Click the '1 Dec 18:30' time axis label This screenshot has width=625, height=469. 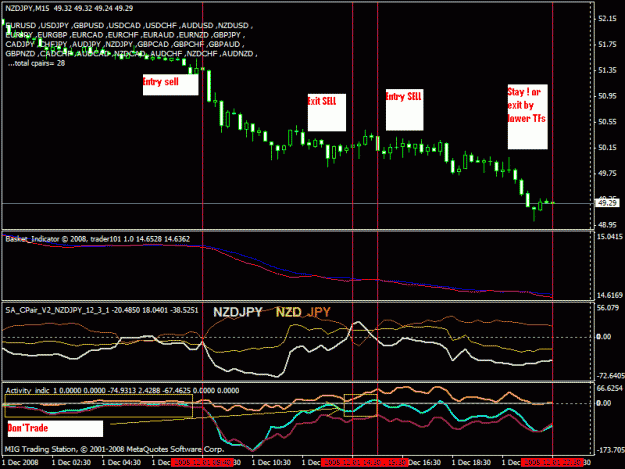coord(471,462)
